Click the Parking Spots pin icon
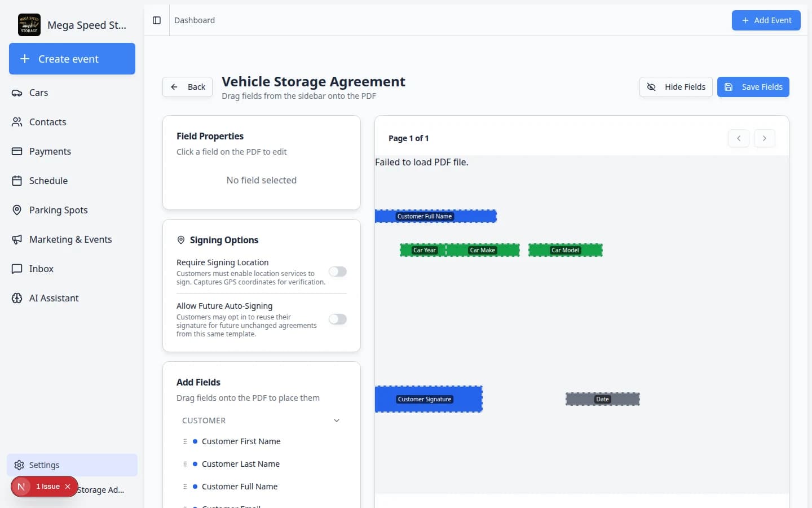This screenshot has width=812, height=508. pos(17,210)
